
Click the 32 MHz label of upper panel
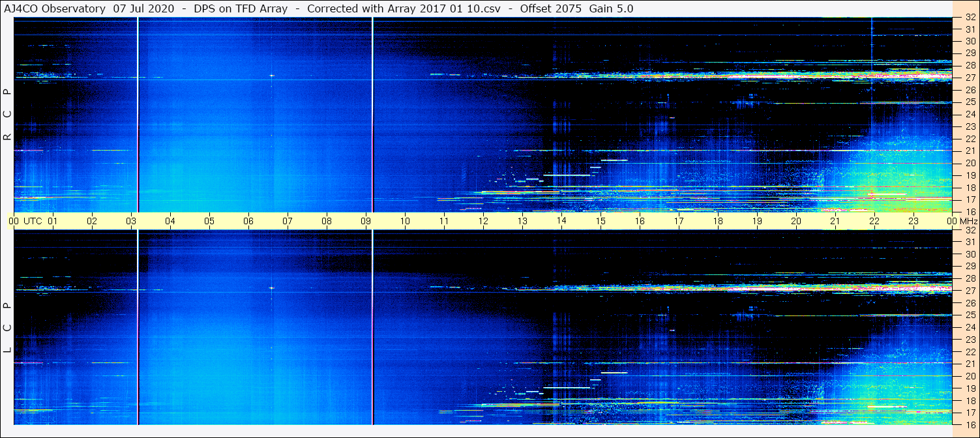tap(970, 18)
